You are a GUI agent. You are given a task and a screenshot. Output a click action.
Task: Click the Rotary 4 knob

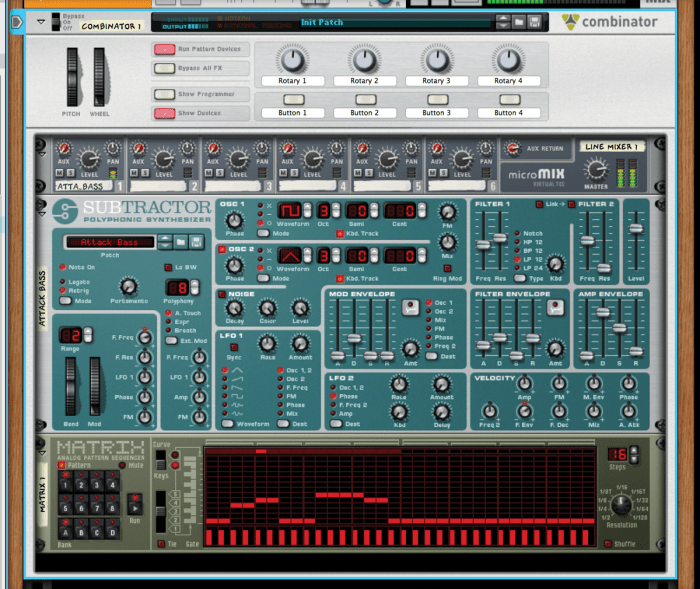(508, 60)
